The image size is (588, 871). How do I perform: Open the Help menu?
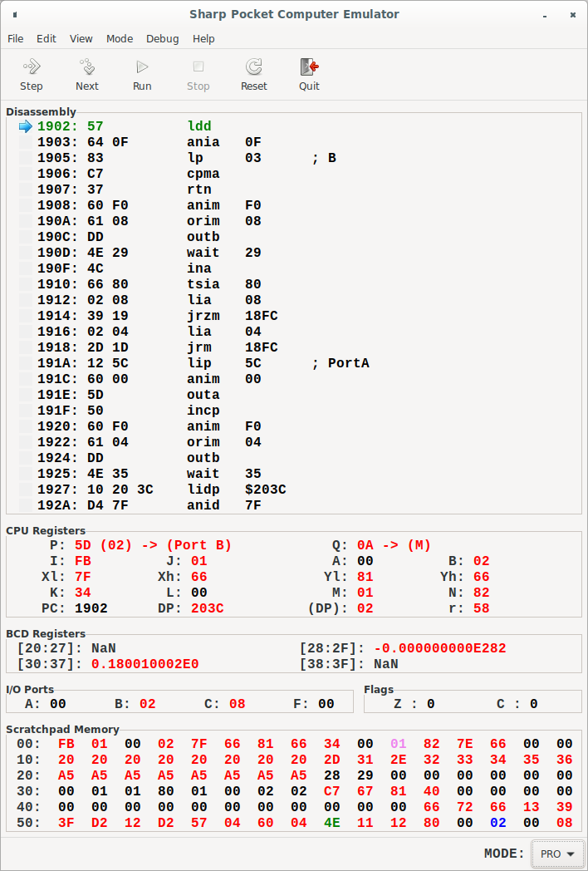tap(203, 39)
